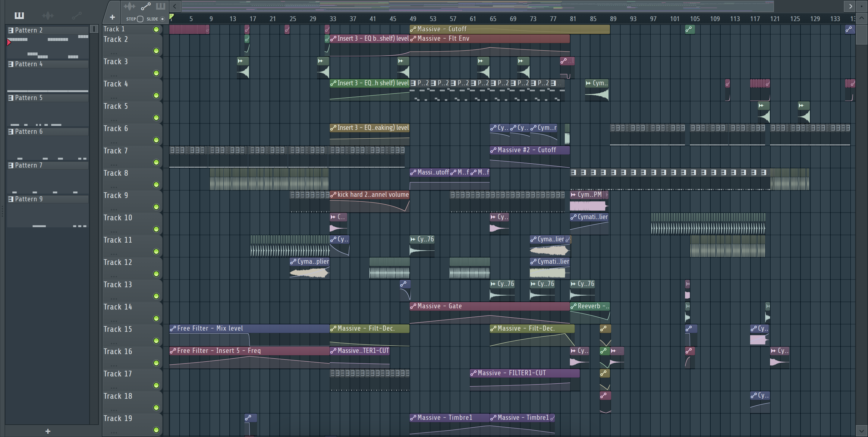Show patterns in the picker panel
This screenshot has height=437, width=868.
pyautogui.click(x=19, y=15)
